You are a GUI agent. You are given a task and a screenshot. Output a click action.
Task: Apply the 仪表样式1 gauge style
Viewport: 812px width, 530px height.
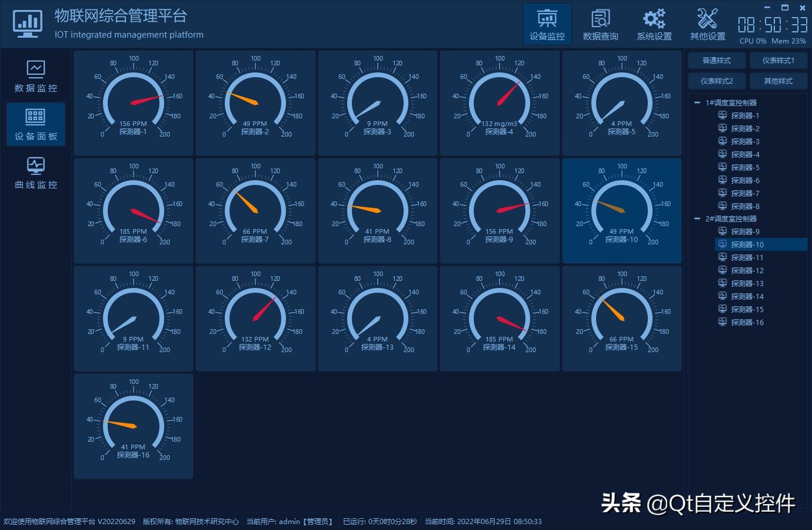[x=778, y=61]
